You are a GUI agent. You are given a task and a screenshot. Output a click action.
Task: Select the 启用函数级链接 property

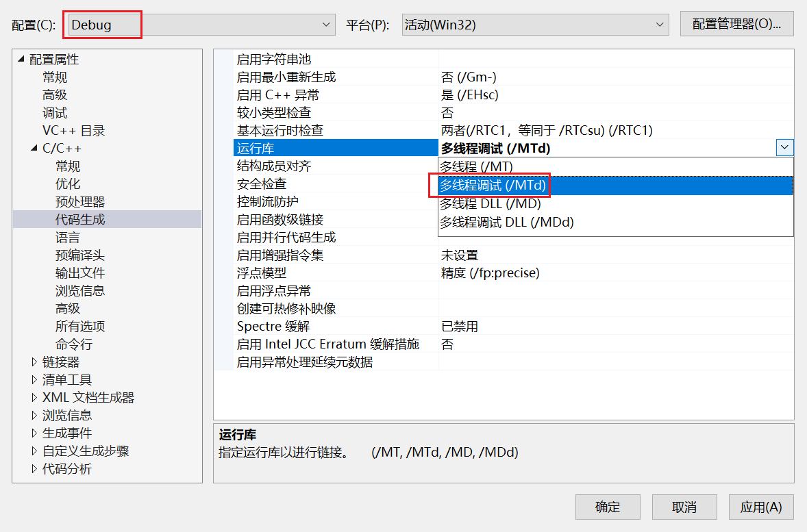point(280,219)
